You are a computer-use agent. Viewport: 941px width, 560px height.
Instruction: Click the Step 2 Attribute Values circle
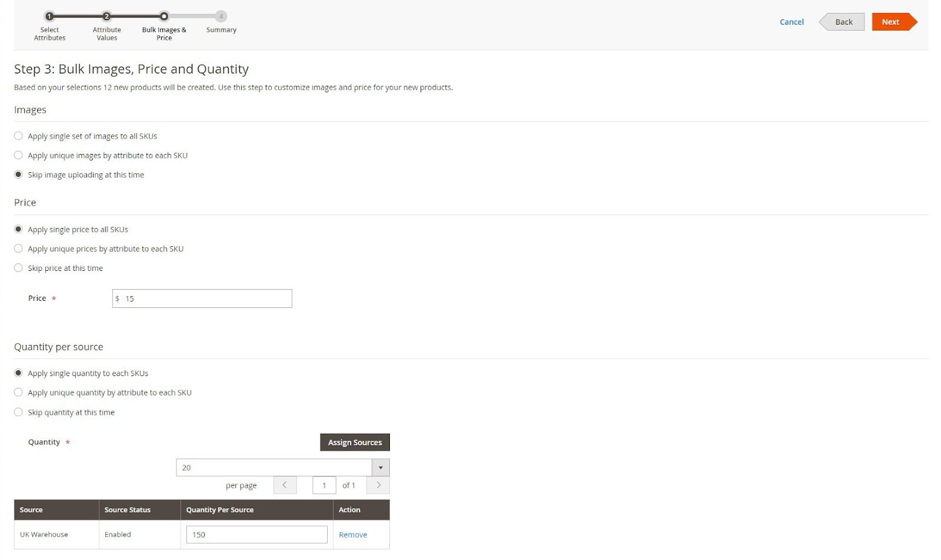[106, 16]
